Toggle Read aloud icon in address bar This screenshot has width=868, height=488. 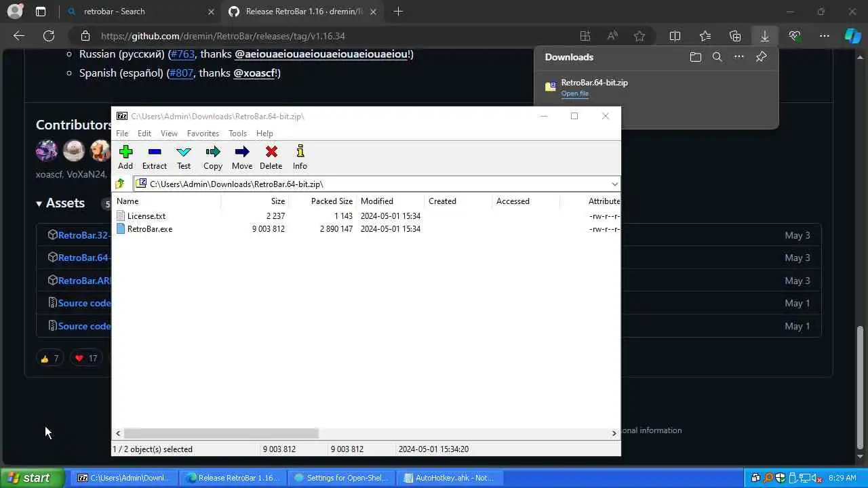click(612, 36)
